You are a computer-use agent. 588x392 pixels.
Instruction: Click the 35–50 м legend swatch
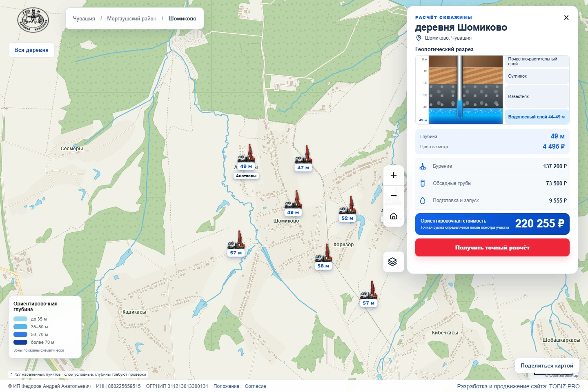coord(20,327)
